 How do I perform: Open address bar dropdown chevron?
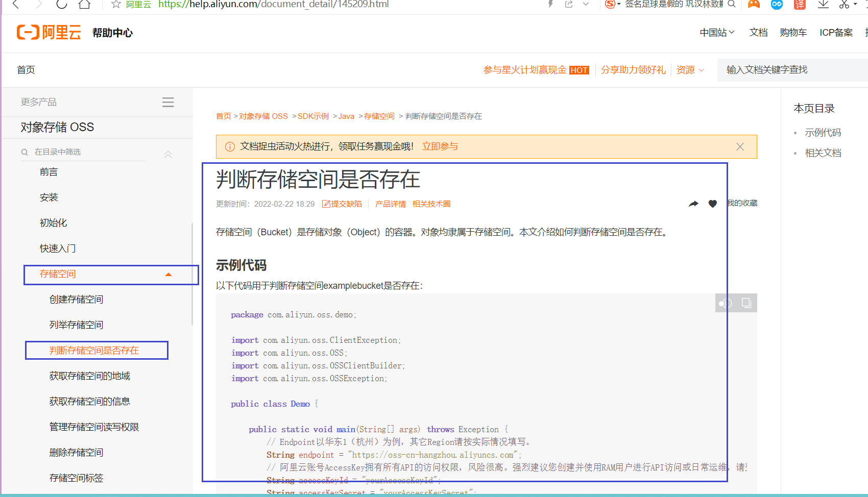pos(586,4)
